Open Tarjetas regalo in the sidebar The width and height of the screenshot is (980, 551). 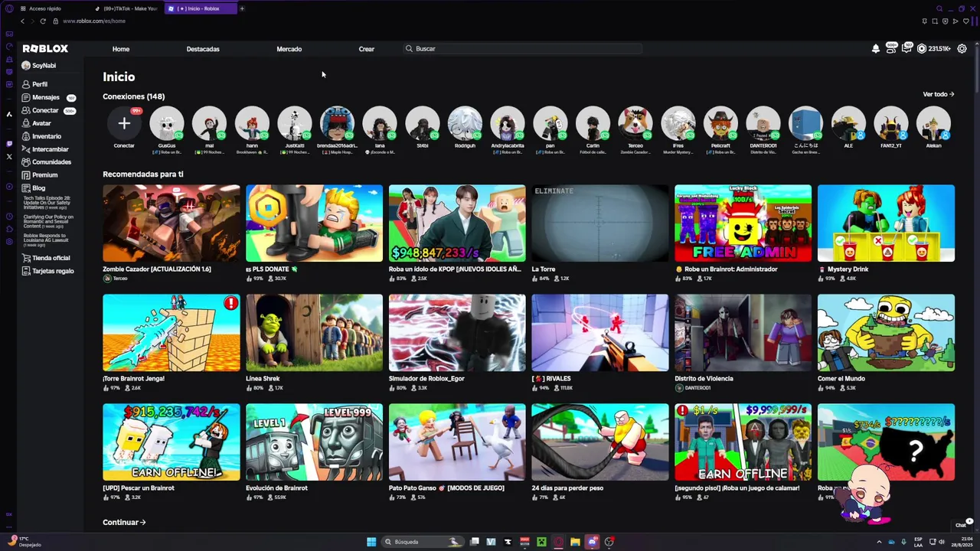click(47, 271)
